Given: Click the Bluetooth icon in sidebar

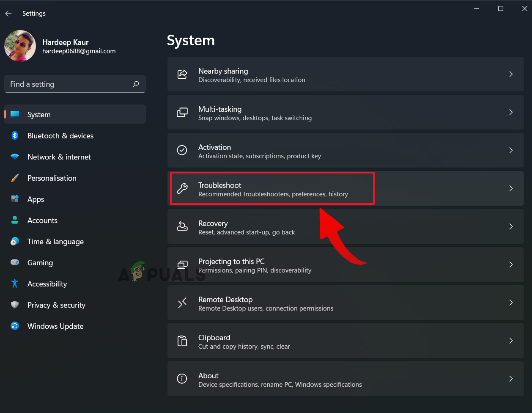Looking at the screenshot, I should (x=15, y=136).
